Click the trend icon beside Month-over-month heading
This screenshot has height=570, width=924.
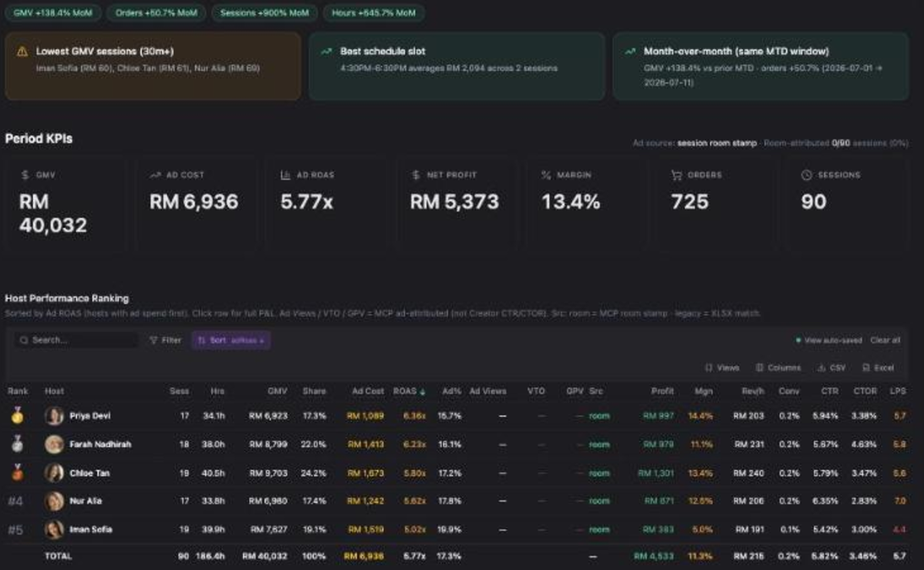click(x=630, y=52)
